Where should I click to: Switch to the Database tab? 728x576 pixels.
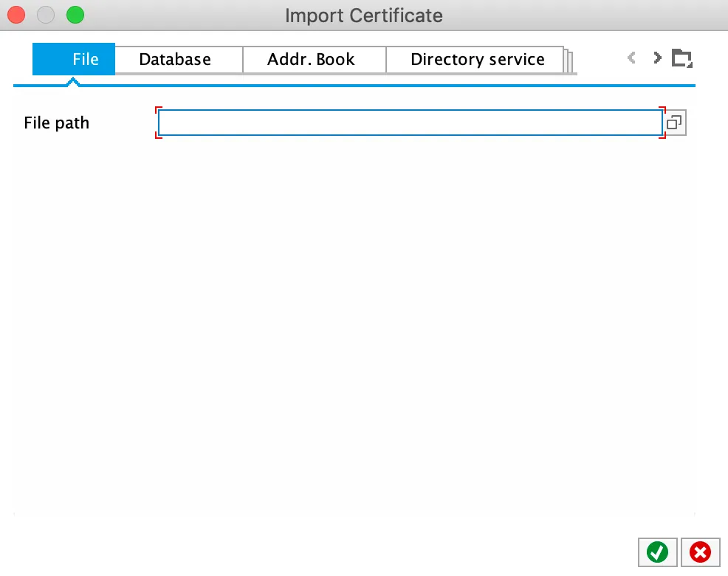(175, 60)
